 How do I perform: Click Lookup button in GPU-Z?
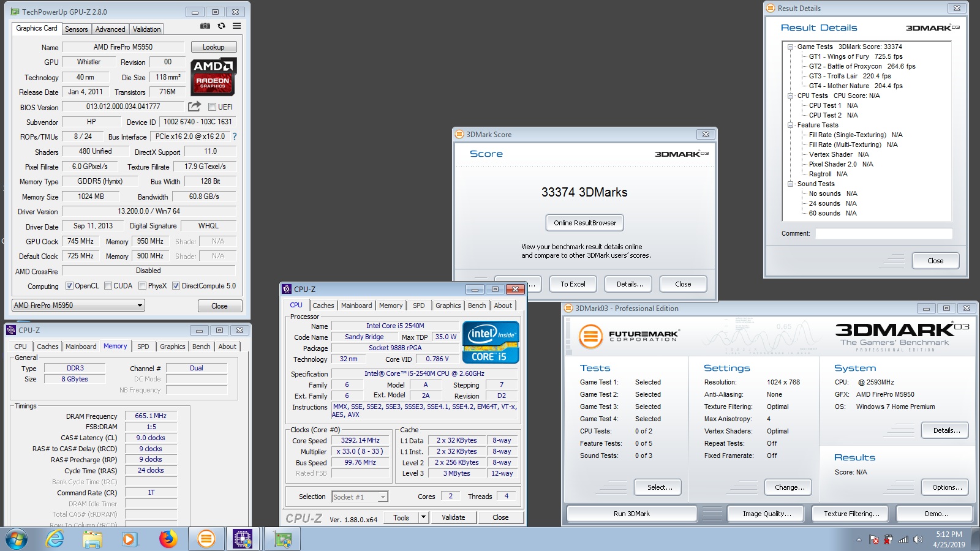[x=214, y=47]
